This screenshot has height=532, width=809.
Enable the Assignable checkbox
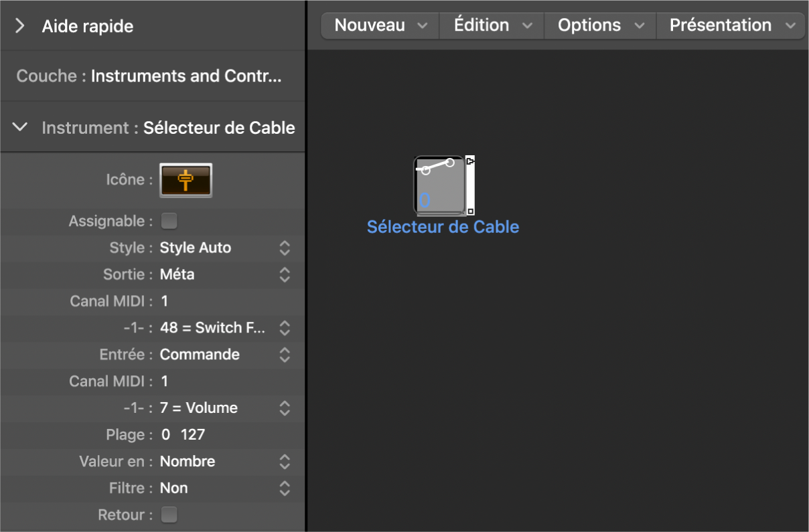tap(169, 221)
